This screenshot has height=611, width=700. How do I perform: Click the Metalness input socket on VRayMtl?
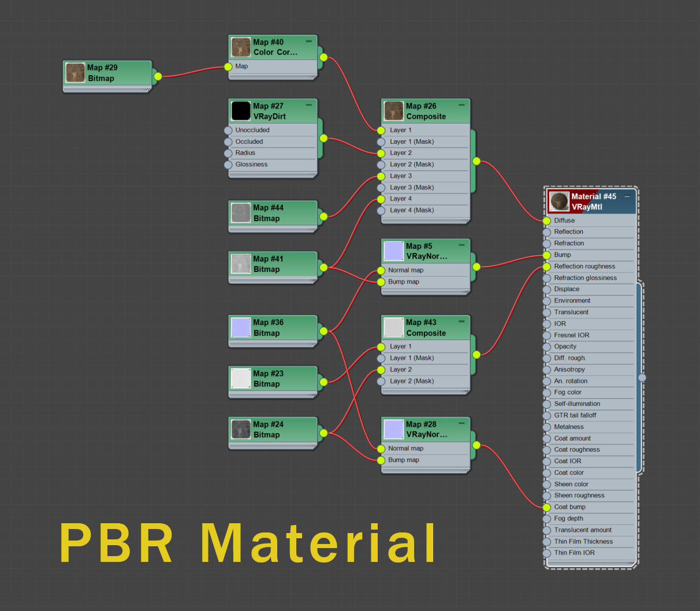coord(547,427)
